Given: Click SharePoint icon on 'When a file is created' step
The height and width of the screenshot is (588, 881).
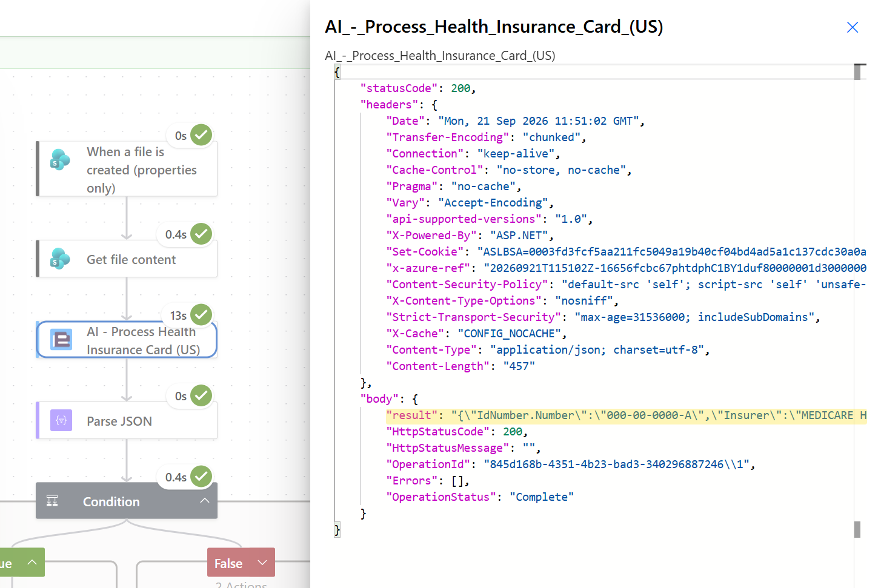Looking at the screenshot, I should 60,160.
